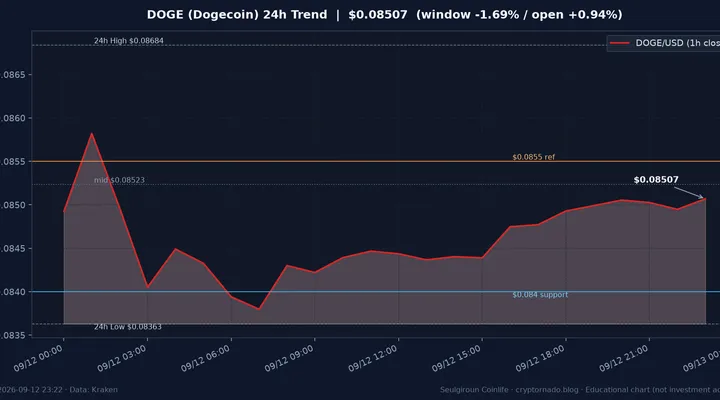The width and height of the screenshot is (720, 400).
Task: Click the 09/12 12:00 axis label
Action: 372,358
